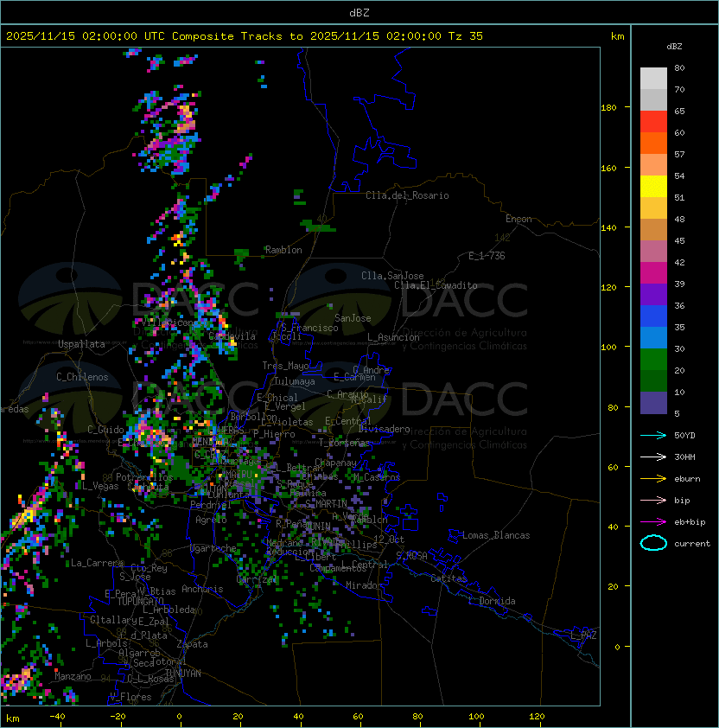Click the 'Zapata' place label
Viewport: 719px width, 728px height.
point(192,644)
